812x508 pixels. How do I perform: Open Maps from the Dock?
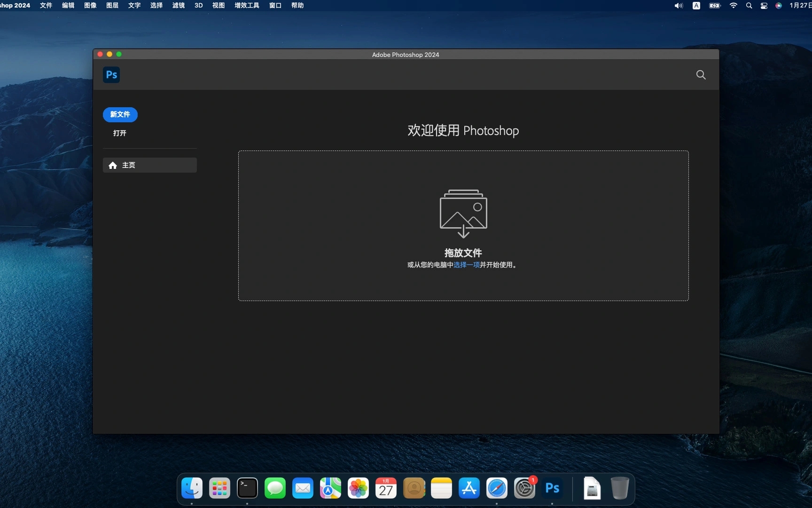pyautogui.click(x=330, y=488)
